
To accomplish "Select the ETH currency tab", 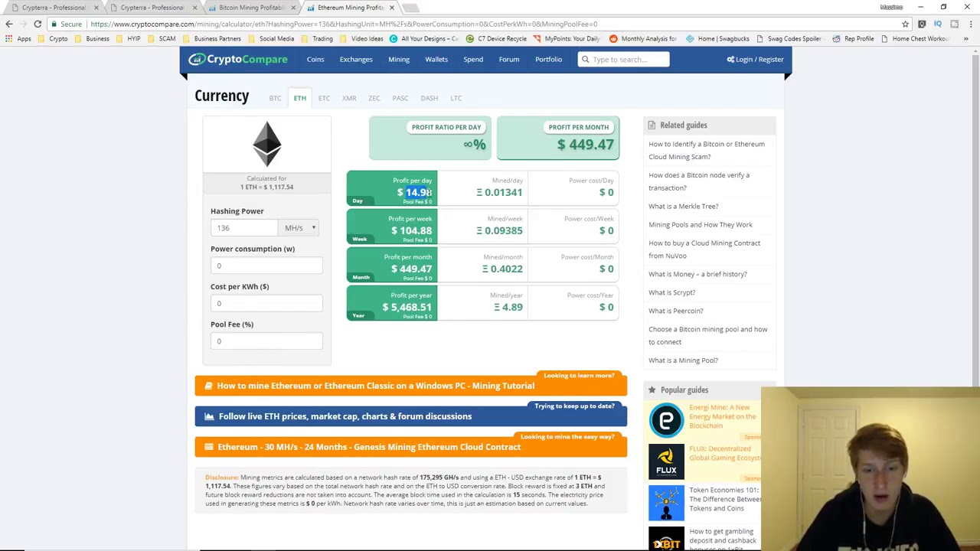I will [299, 98].
